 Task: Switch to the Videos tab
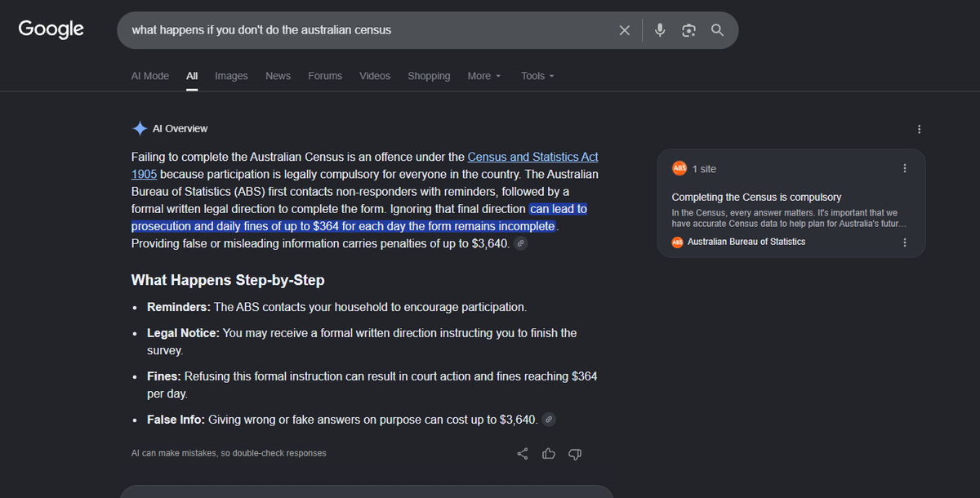point(375,76)
